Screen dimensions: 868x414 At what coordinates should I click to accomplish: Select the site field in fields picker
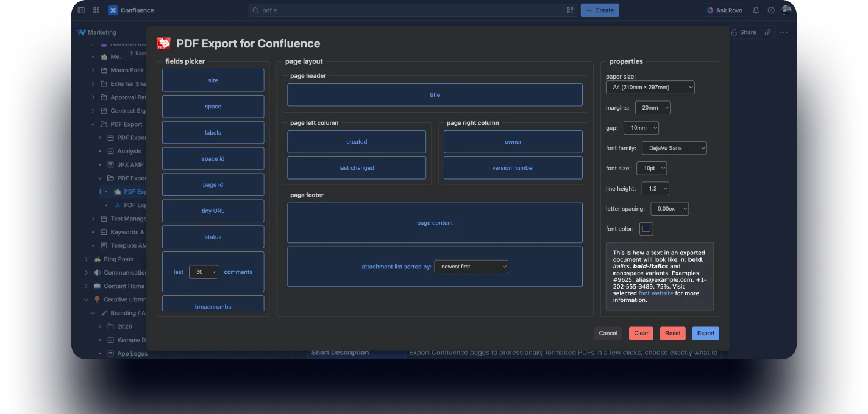coord(213,80)
